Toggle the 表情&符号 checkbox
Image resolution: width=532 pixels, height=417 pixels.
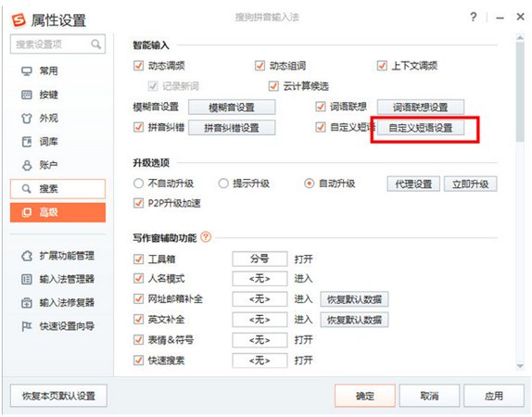(138, 340)
